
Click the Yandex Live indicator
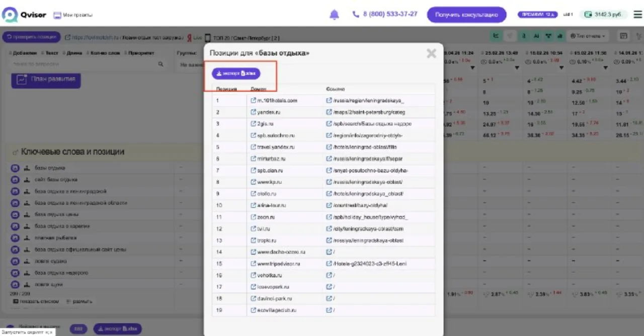point(194,38)
